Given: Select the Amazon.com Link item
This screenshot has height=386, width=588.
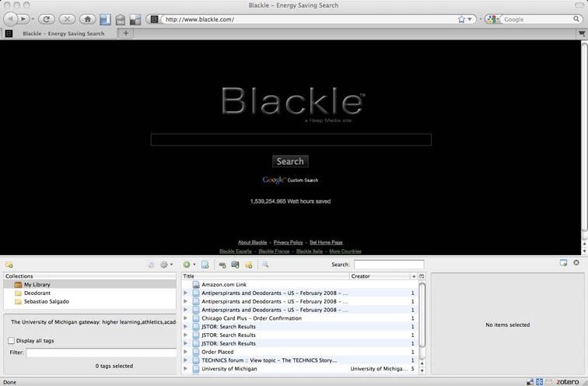Looking at the screenshot, I should [x=300, y=285].
